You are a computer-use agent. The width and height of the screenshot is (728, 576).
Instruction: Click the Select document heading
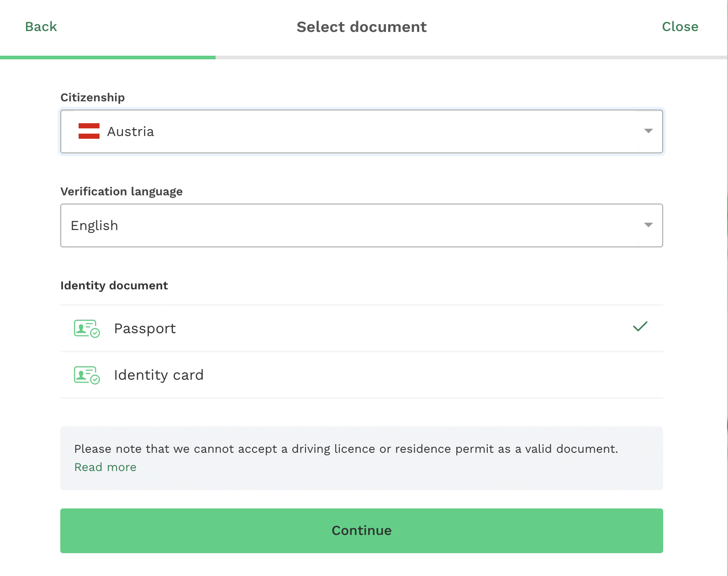coord(362,27)
